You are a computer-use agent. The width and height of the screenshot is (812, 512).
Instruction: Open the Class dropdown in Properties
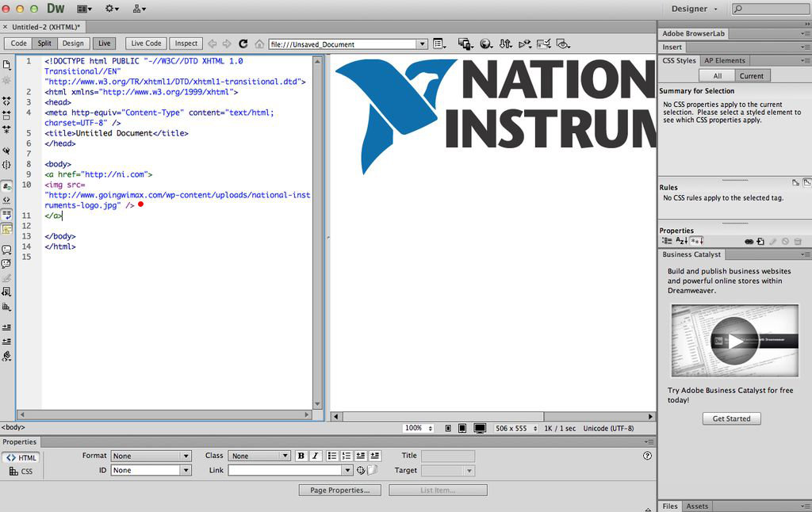click(259, 456)
